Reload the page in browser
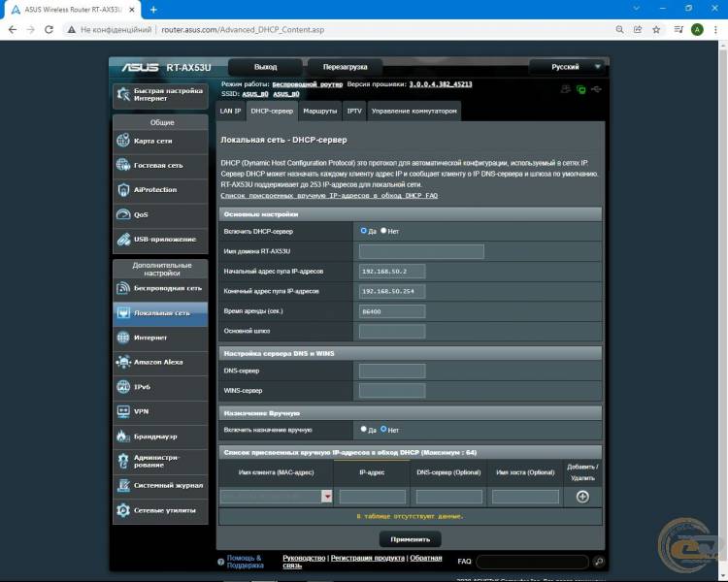Screen dimensions: 728x582 (x=49, y=29)
